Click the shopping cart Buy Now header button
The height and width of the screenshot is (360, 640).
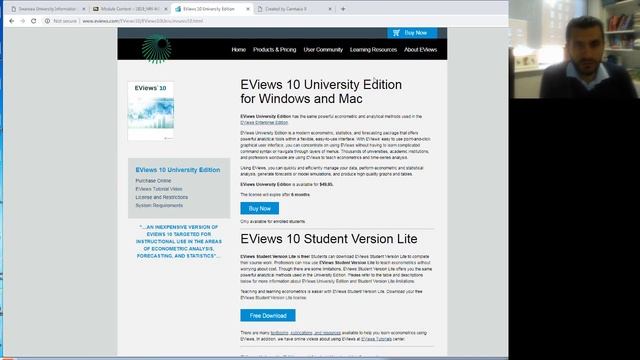[x=412, y=33]
